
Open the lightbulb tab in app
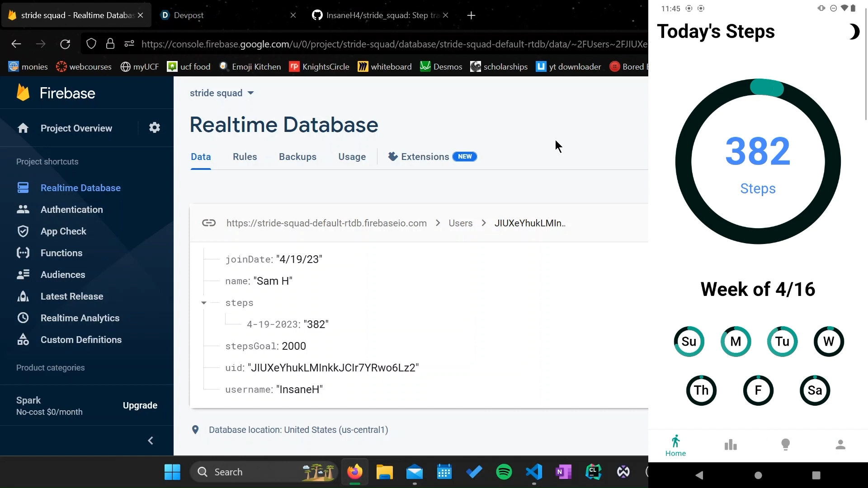coord(786,445)
